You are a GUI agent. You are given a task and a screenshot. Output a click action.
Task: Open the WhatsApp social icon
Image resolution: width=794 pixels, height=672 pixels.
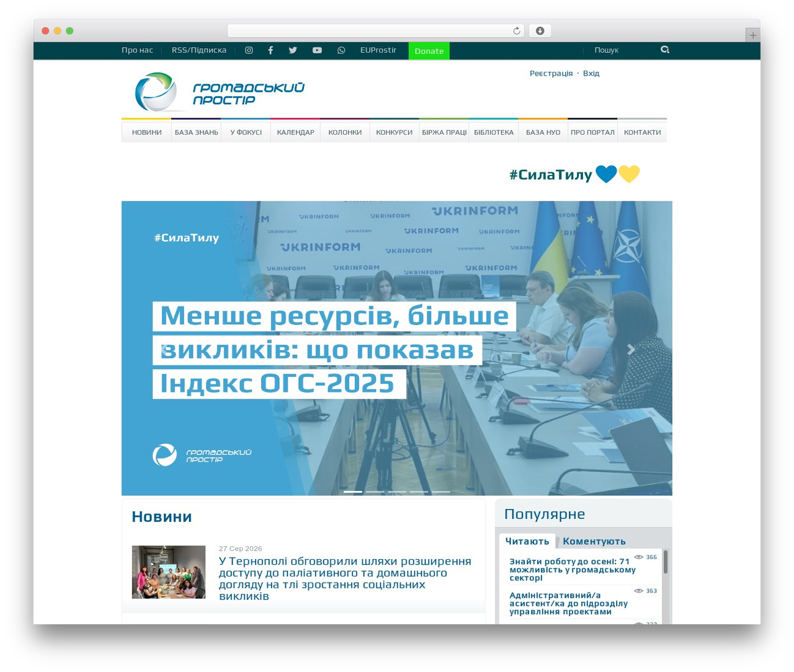coord(341,50)
